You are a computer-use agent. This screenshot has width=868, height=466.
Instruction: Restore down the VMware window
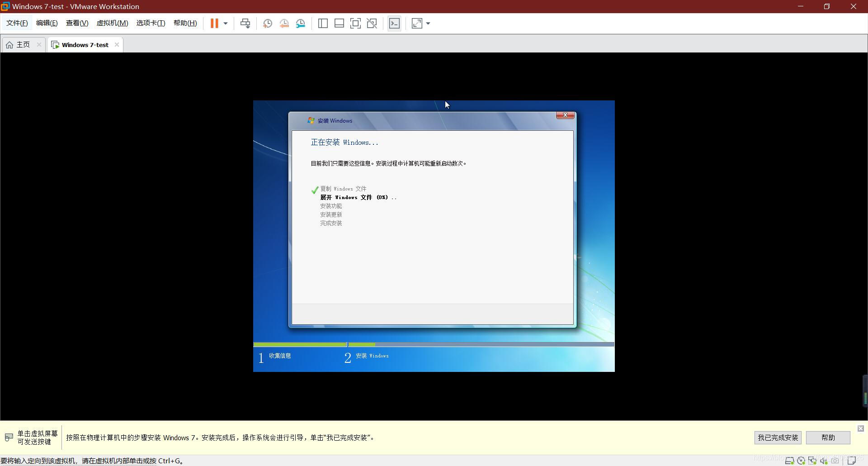(x=827, y=6)
